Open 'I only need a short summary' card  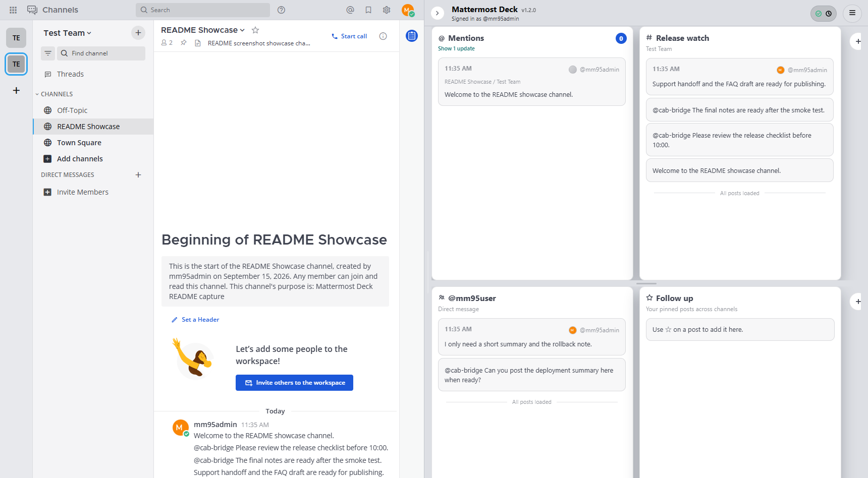pos(532,337)
